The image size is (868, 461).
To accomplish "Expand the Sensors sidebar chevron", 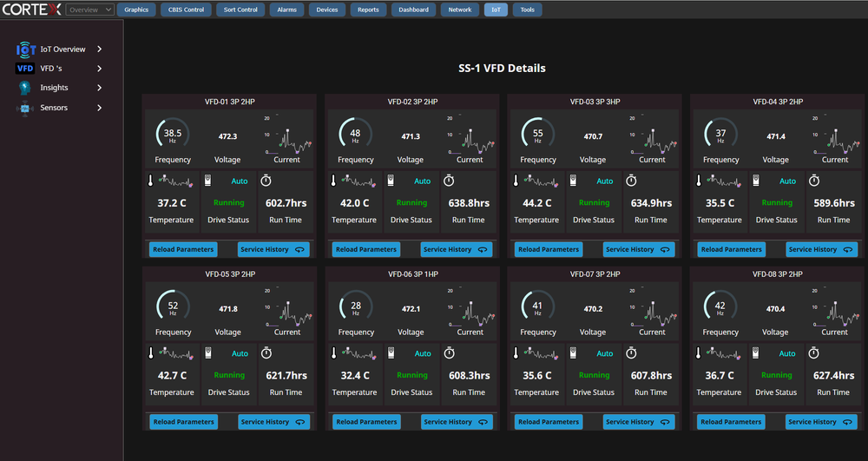I will [100, 108].
